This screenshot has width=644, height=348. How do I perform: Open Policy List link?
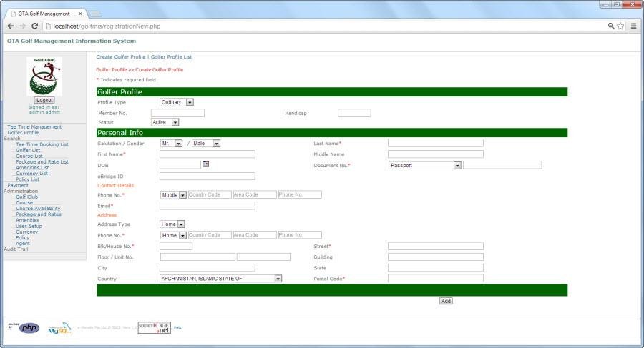(27, 179)
